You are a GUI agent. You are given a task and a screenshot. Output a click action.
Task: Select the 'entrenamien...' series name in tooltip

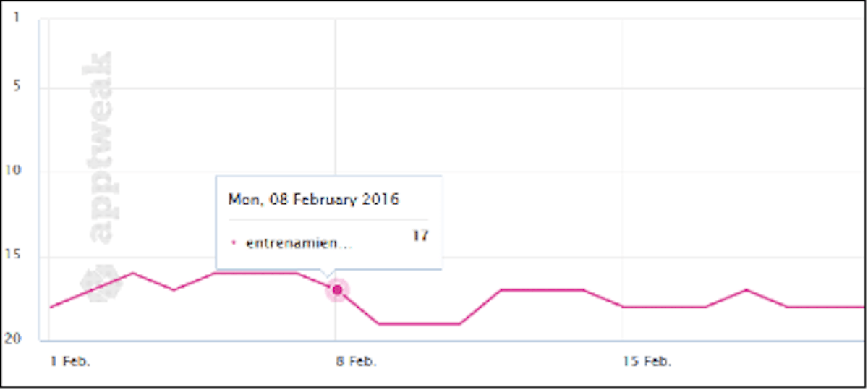299,244
